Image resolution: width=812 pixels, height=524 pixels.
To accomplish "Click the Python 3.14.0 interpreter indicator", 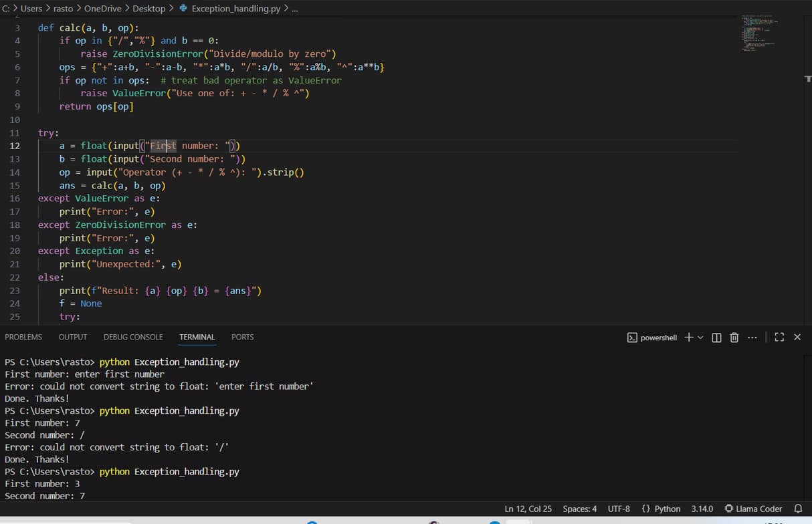I will coord(702,509).
